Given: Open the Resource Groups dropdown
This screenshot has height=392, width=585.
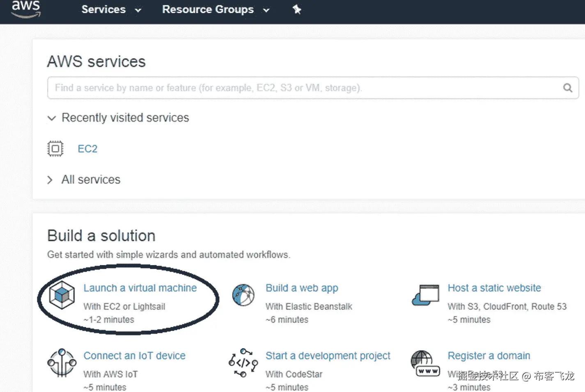Looking at the screenshot, I should 216,9.
